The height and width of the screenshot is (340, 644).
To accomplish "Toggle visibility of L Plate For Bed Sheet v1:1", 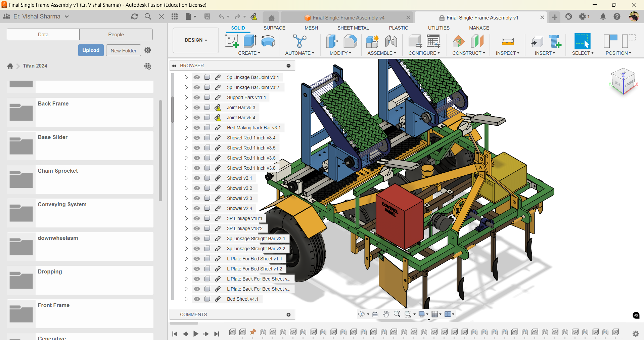I will click(197, 259).
